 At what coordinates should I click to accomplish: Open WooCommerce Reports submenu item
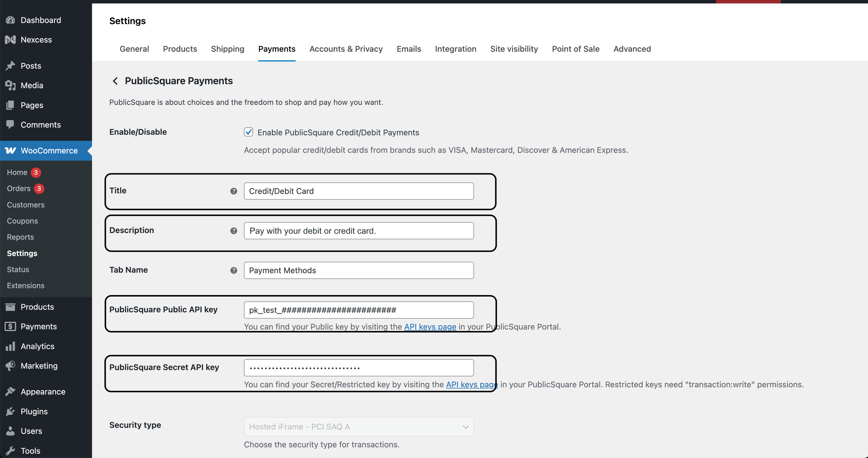20,237
